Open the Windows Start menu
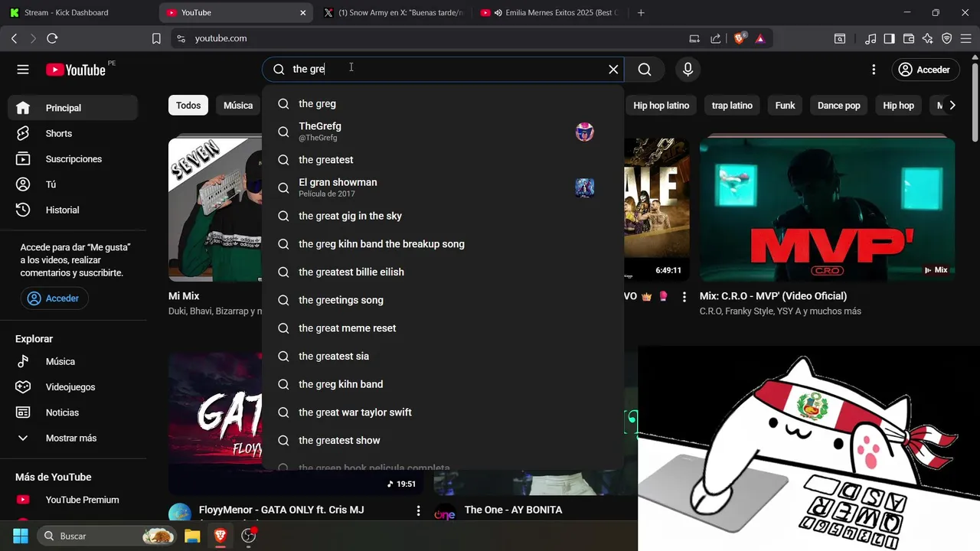 tap(21, 536)
